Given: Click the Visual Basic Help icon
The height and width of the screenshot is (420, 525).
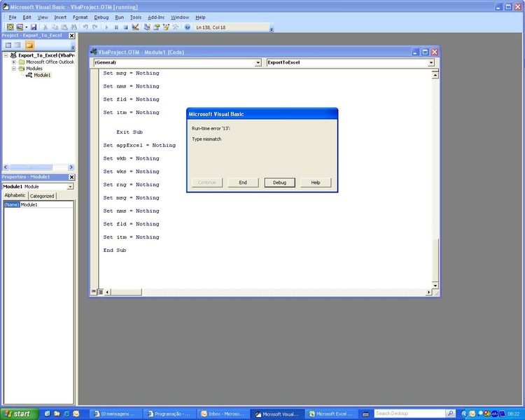Looking at the screenshot, I should click(x=188, y=27).
